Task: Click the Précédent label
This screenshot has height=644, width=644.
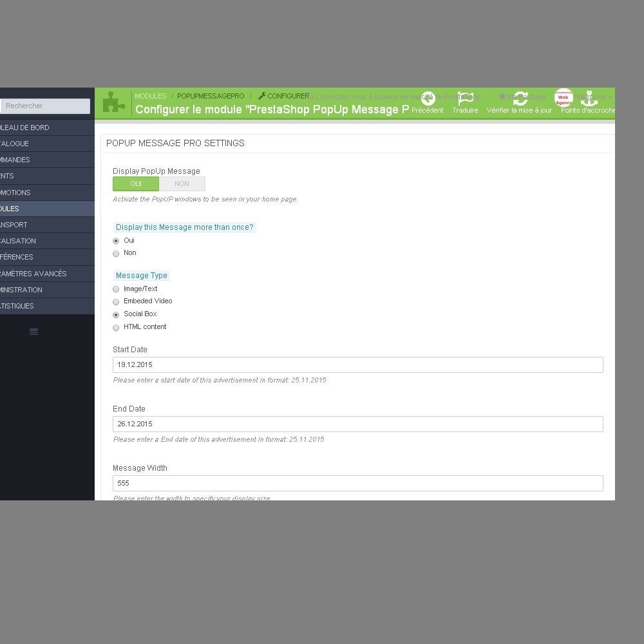Action: [x=427, y=110]
